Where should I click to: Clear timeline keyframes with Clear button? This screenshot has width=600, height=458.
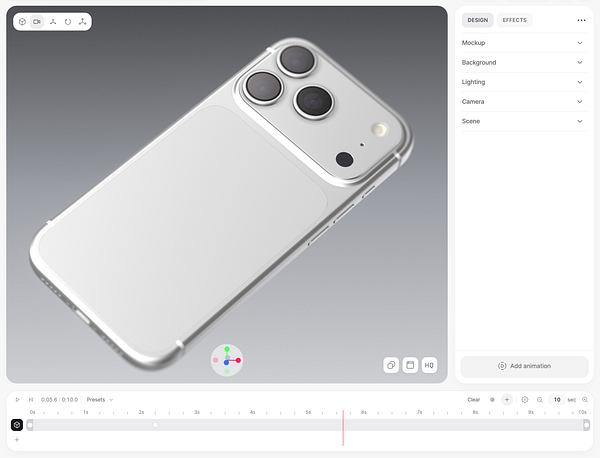(x=474, y=399)
